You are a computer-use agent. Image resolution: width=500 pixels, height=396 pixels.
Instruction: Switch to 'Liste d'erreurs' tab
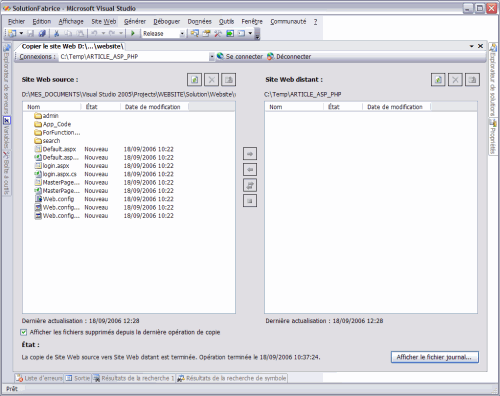pyautogui.click(x=39, y=378)
